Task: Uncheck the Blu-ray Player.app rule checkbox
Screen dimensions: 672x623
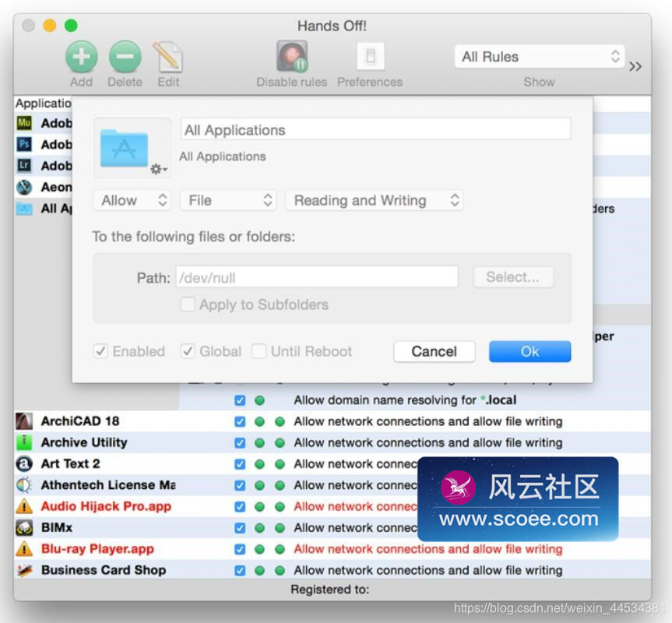Action: 240,549
